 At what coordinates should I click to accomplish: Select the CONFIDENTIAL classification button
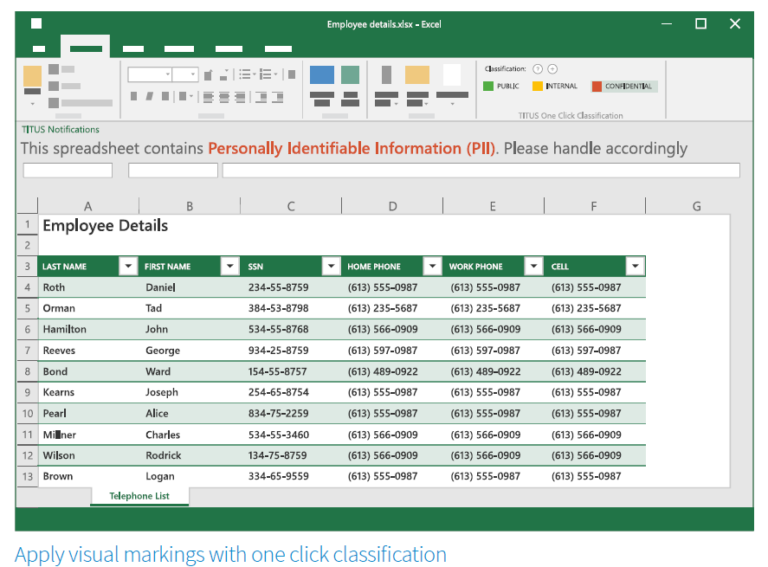[623, 86]
